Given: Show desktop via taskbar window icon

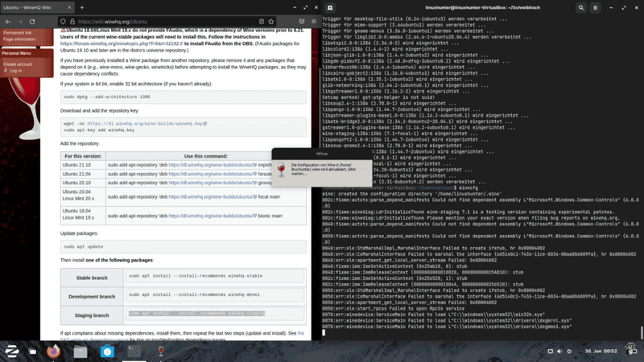Looking at the screenshot, I should tap(32, 352).
